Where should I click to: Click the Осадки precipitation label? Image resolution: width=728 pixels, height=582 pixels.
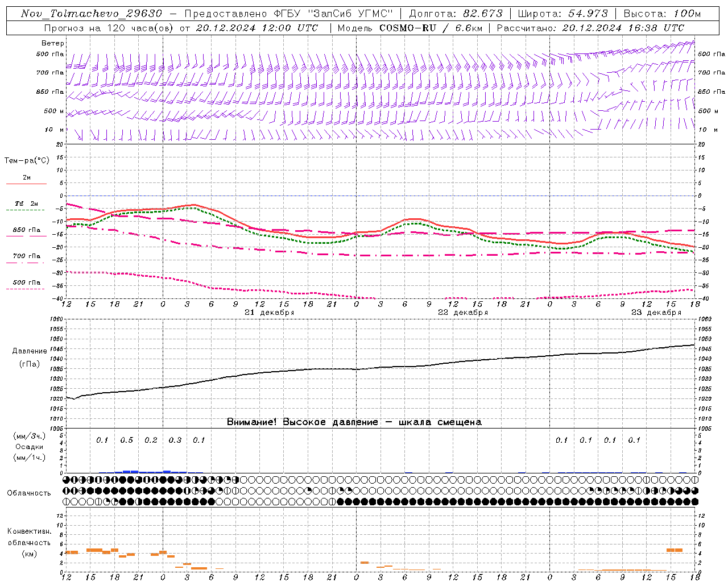[x=30, y=447]
